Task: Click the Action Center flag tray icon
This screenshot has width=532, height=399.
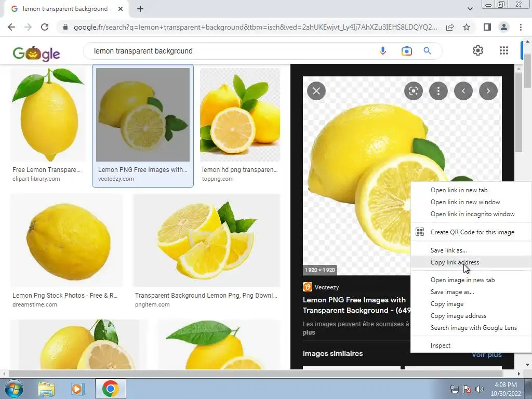Action: coord(467,389)
